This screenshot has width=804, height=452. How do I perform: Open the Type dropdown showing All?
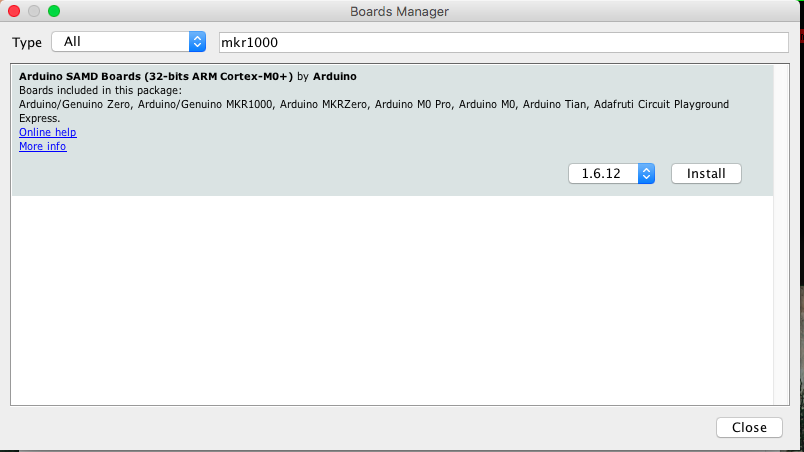129,42
